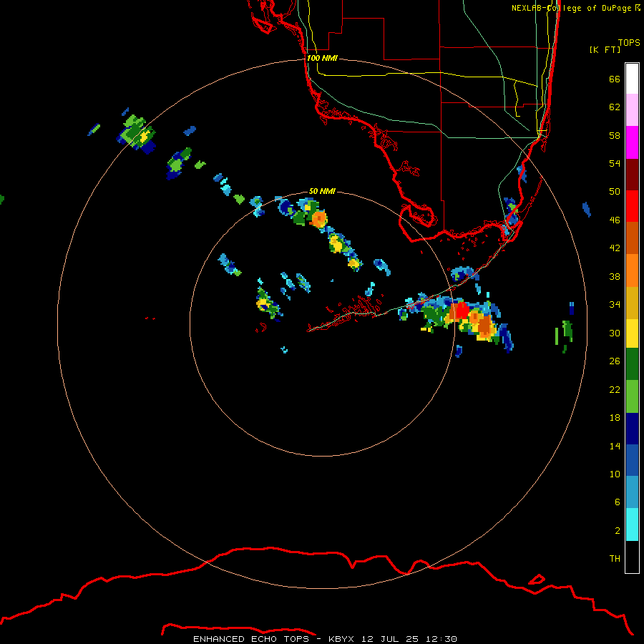Select the dark red 50-54 kft swatch
644x644 pixels.
[x=632, y=175]
